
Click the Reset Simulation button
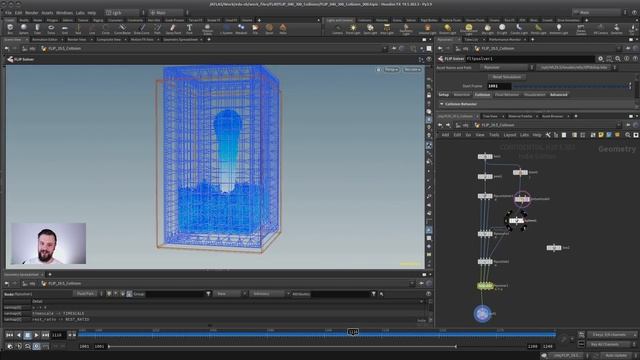(x=507, y=77)
